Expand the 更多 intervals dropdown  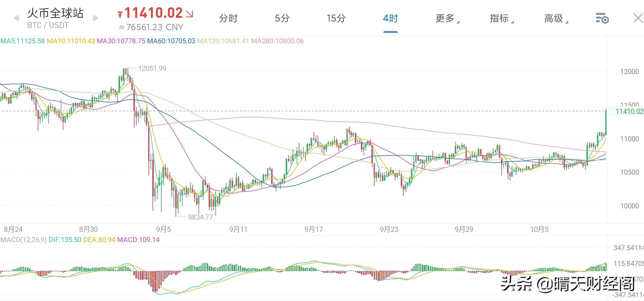point(446,18)
